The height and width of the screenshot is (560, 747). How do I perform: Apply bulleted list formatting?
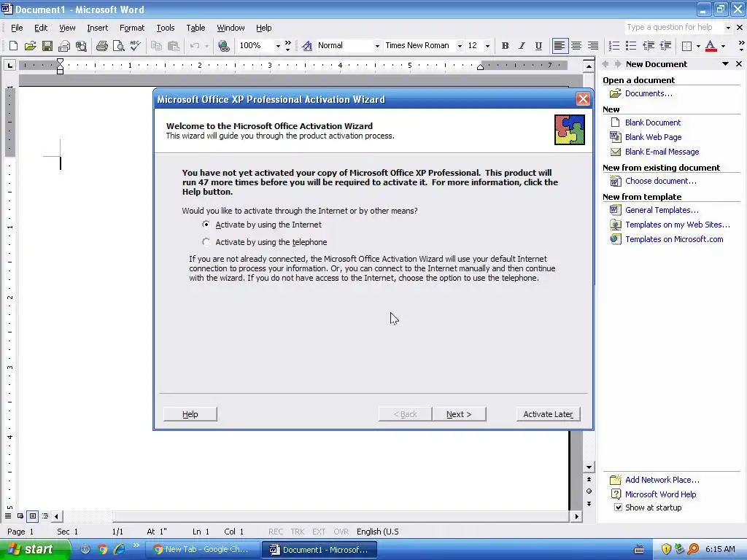(x=631, y=46)
